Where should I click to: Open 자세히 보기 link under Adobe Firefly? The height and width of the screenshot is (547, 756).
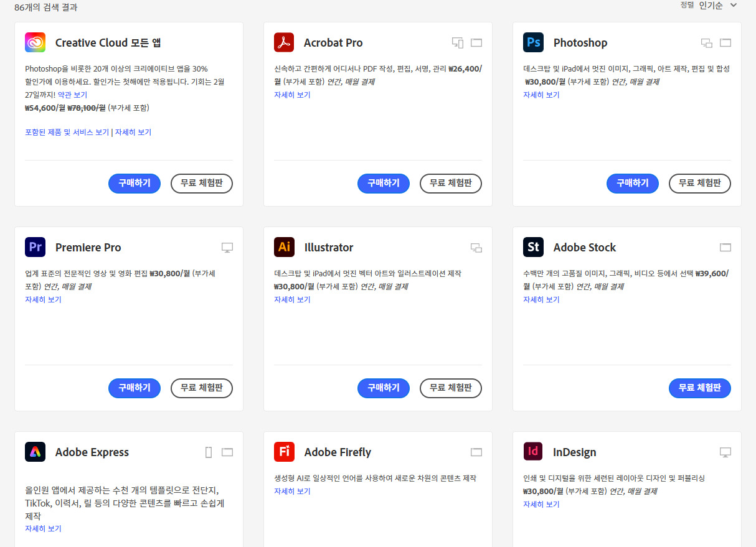(292, 492)
